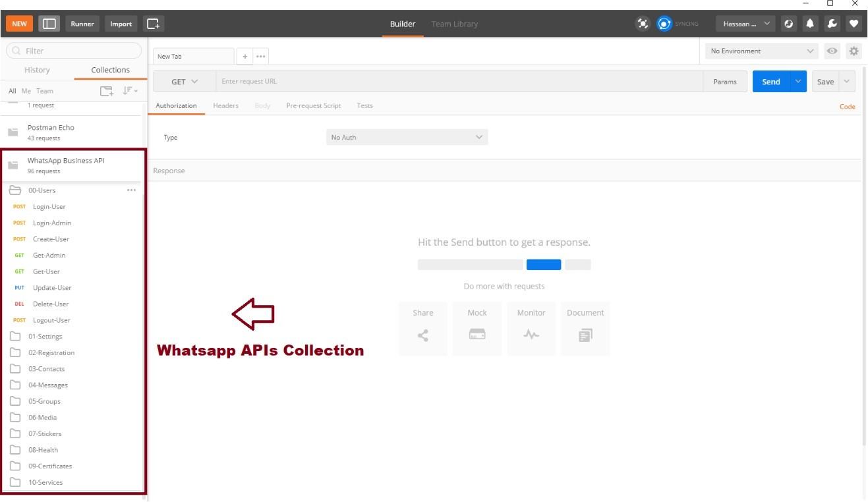Select the Login-User POST request

(x=49, y=206)
